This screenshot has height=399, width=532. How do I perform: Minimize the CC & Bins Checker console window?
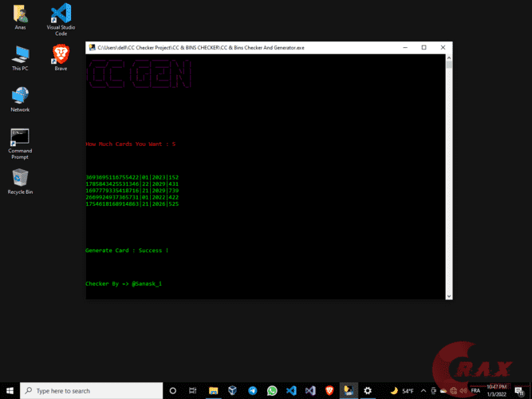[x=405, y=48]
